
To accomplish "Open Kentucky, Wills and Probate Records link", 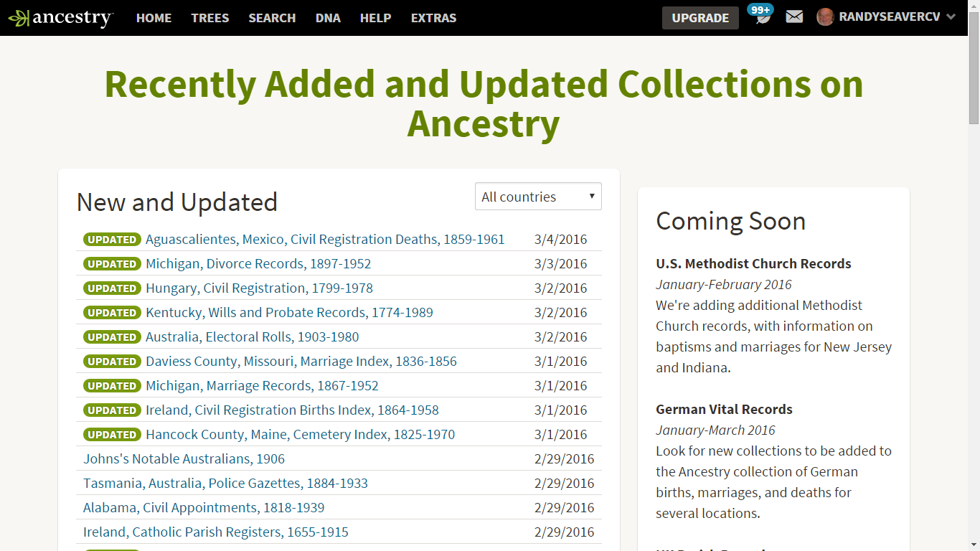I will tap(289, 313).
